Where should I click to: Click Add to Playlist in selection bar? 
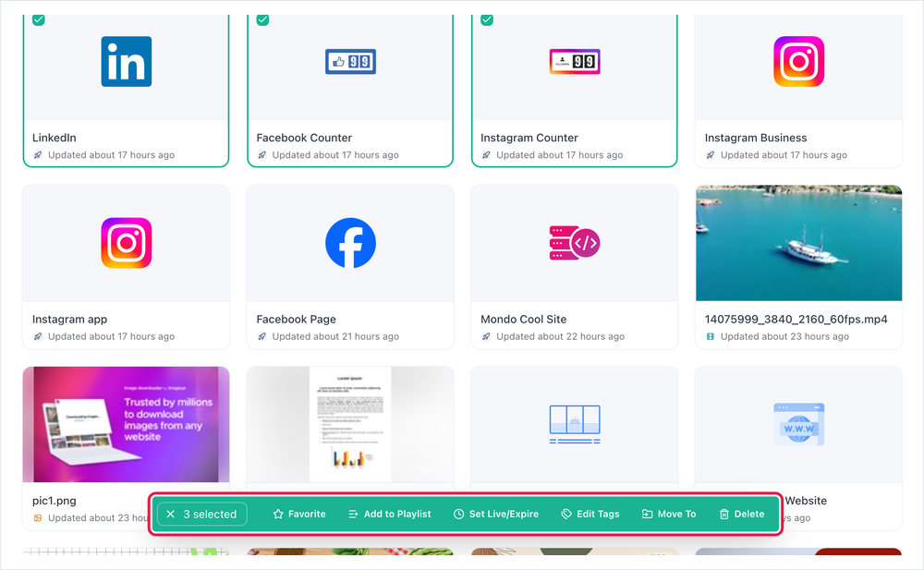[x=390, y=514]
